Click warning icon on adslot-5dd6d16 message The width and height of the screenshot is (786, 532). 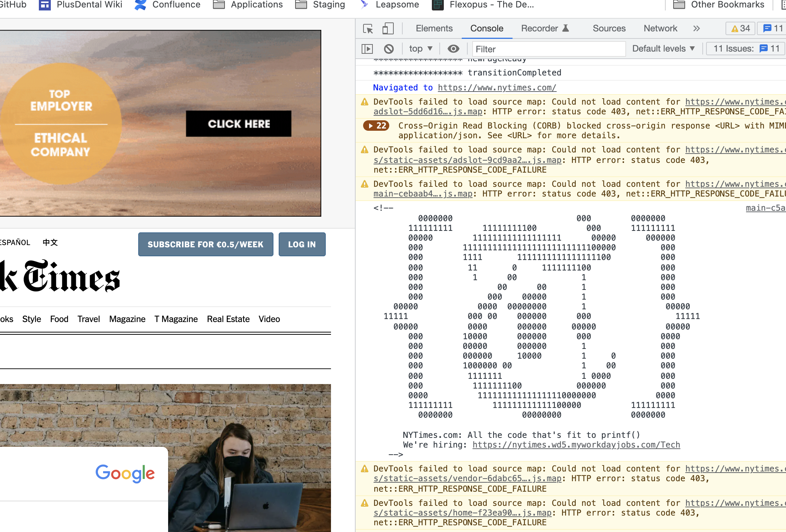click(x=365, y=102)
